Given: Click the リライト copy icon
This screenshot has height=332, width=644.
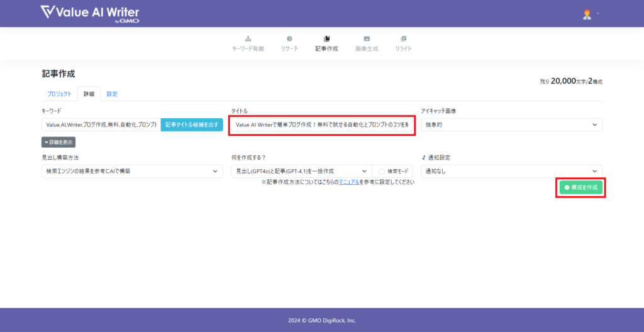Looking at the screenshot, I should (404, 38).
